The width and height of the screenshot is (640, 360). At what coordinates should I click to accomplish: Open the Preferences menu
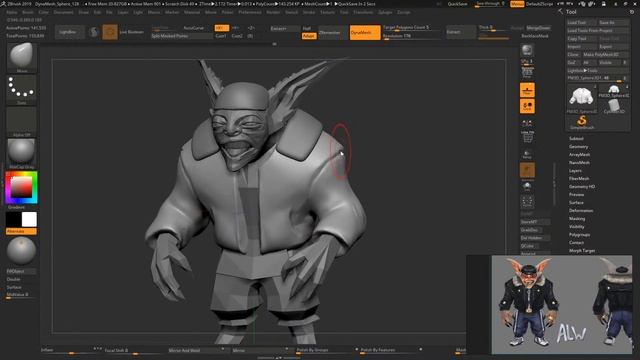(250, 12)
